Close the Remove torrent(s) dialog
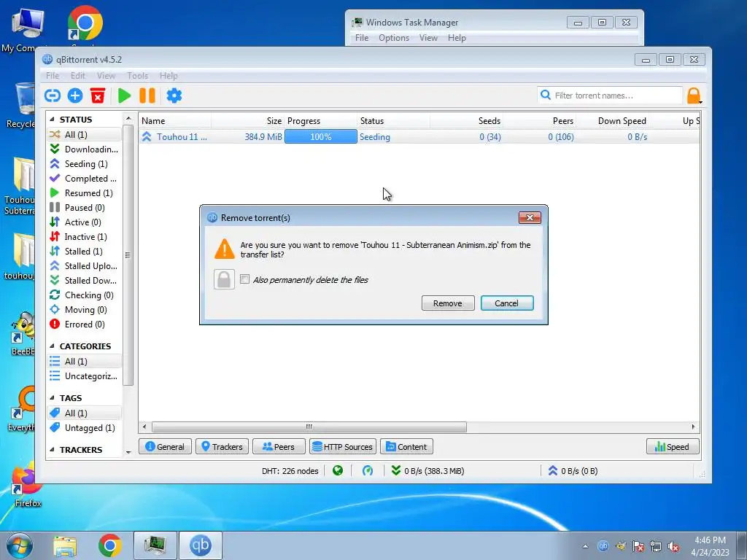The height and width of the screenshot is (560, 747). [x=530, y=217]
